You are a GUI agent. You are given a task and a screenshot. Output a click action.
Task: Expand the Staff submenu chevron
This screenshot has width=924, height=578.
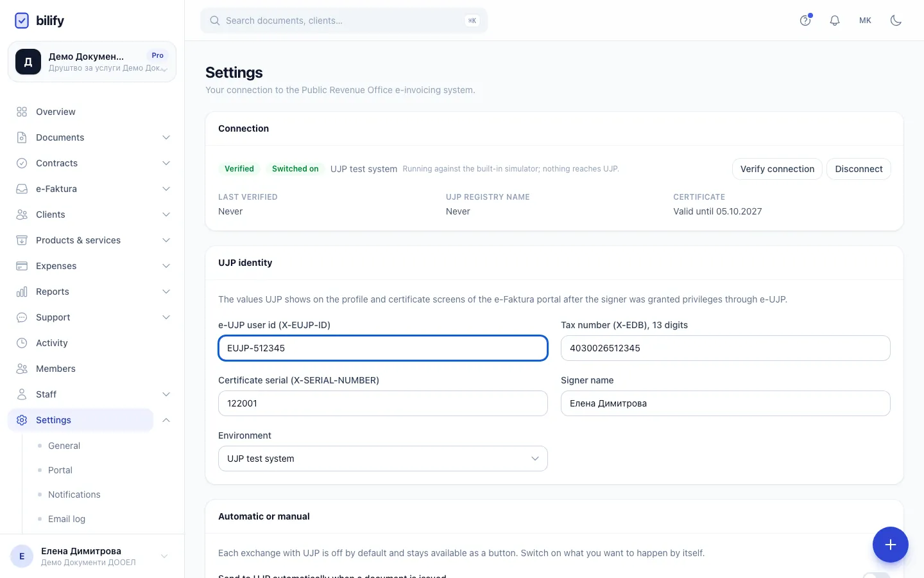coord(166,394)
